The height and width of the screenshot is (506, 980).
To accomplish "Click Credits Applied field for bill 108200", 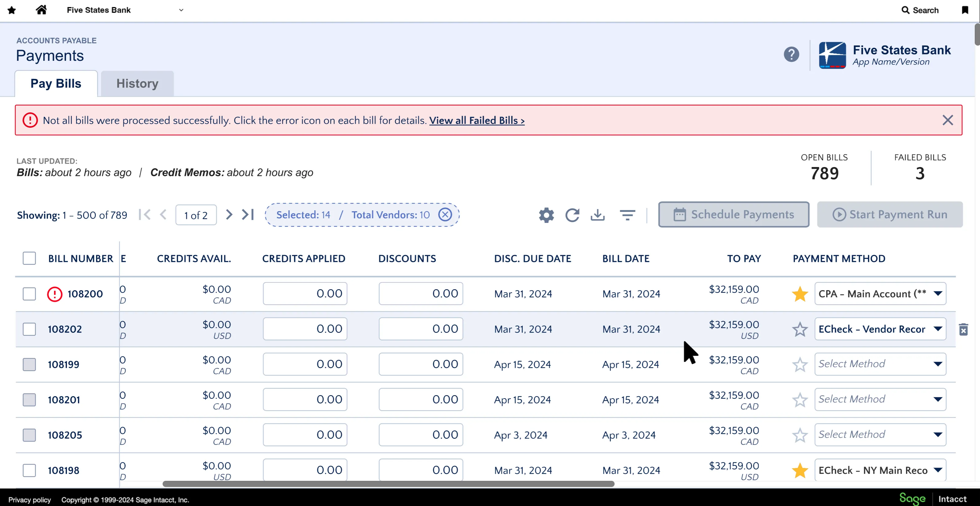I will coord(305,294).
